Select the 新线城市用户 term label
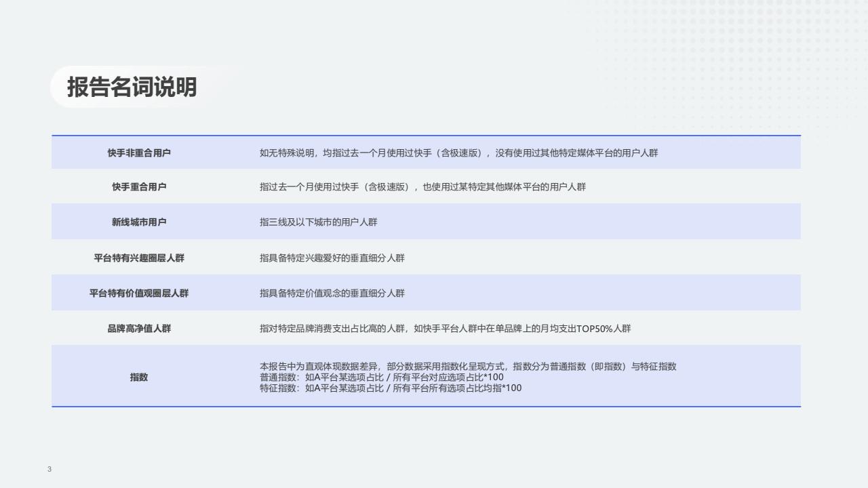Image resolution: width=868 pixels, height=488 pixels. click(x=139, y=222)
